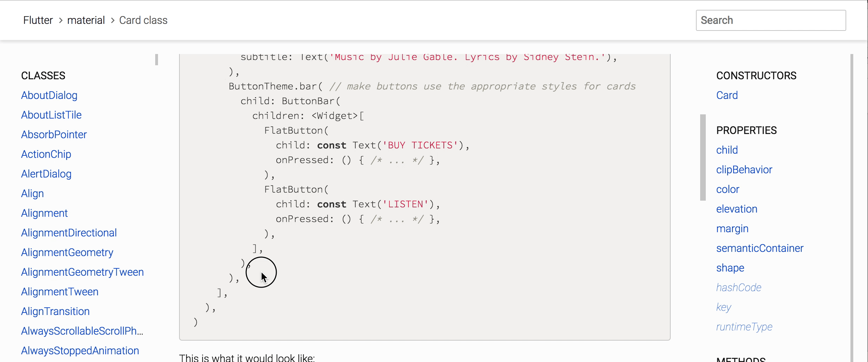Open the AboutDialog class link
The width and height of the screenshot is (868, 362).
49,95
